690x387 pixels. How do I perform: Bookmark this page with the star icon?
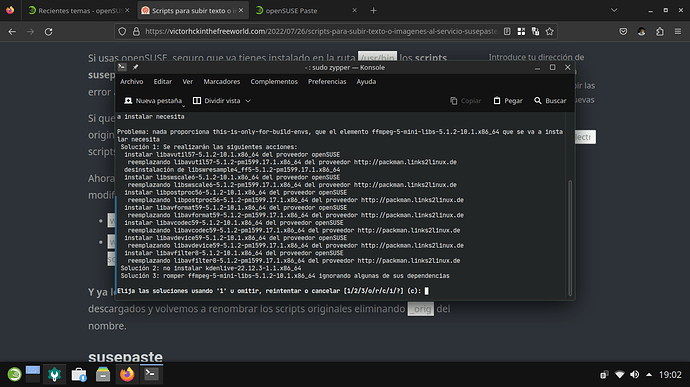pyautogui.click(x=550, y=31)
